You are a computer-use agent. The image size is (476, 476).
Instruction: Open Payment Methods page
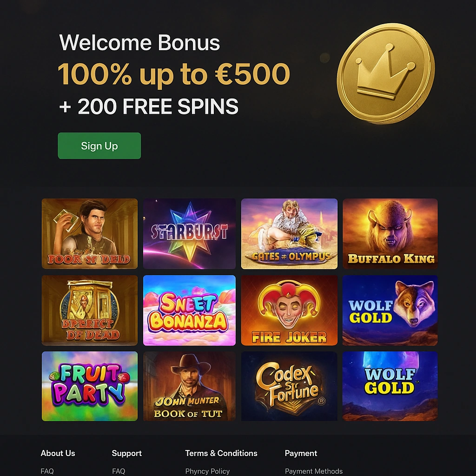coord(313,471)
